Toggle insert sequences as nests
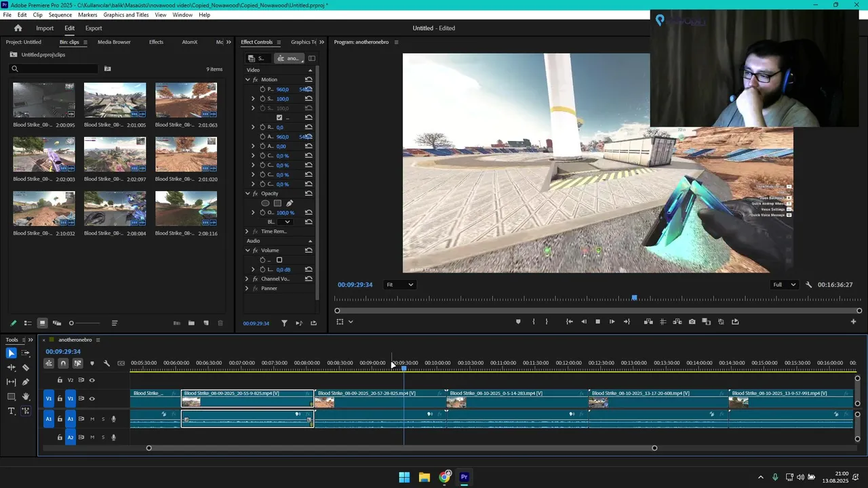Image resolution: width=868 pixels, height=488 pixels. pyautogui.click(x=49, y=363)
